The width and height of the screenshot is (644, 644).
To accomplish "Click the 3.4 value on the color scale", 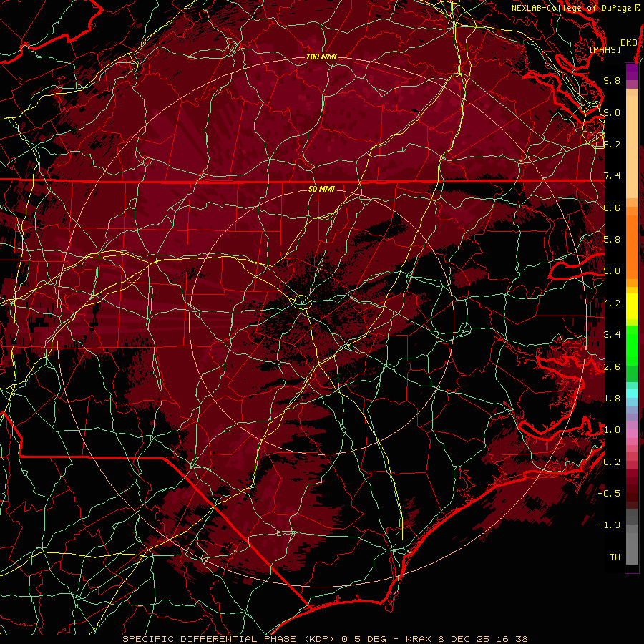I will (612, 335).
